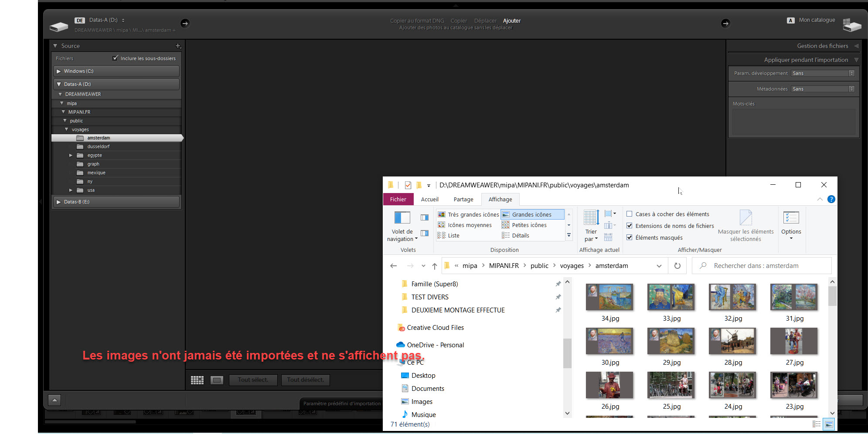Viewport: 868px width, 434px height.
Task: Click Masquer les éléments sélectionnés
Action: [745, 224]
